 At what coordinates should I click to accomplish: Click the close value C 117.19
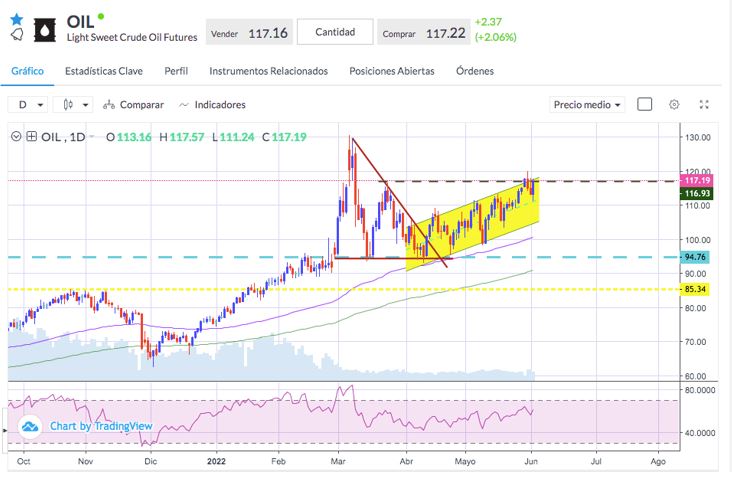[284, 137]
